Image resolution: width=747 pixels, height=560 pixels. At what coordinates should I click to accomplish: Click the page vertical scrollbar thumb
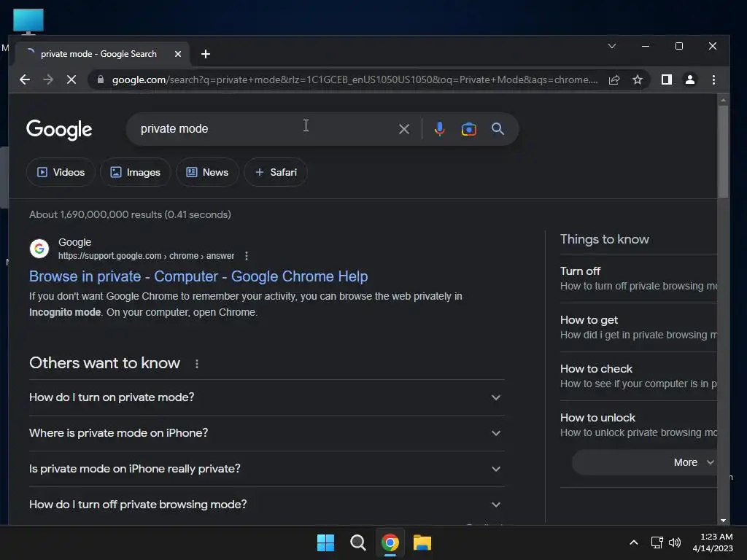[723, 151]
